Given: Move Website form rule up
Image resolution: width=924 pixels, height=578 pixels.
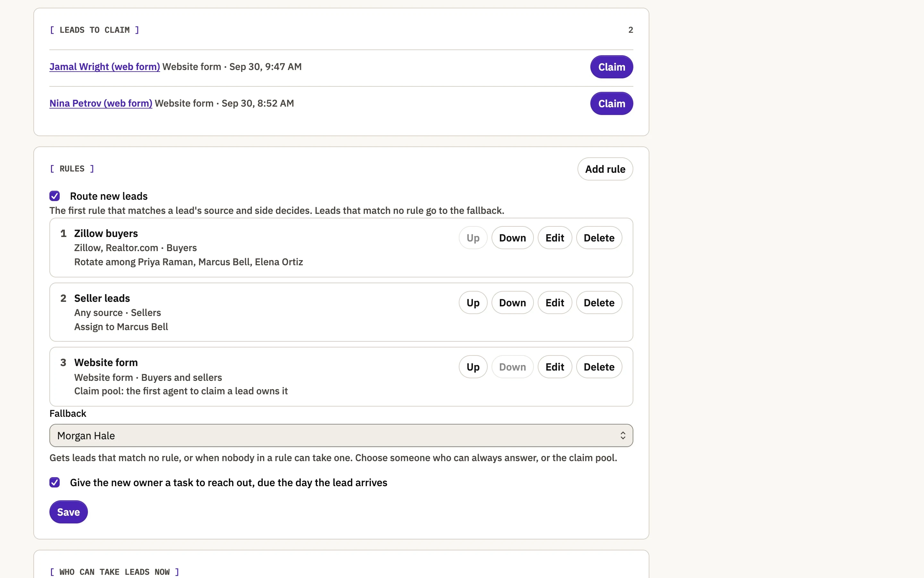Looking at the screenshot, I should [x=473, y=367].
